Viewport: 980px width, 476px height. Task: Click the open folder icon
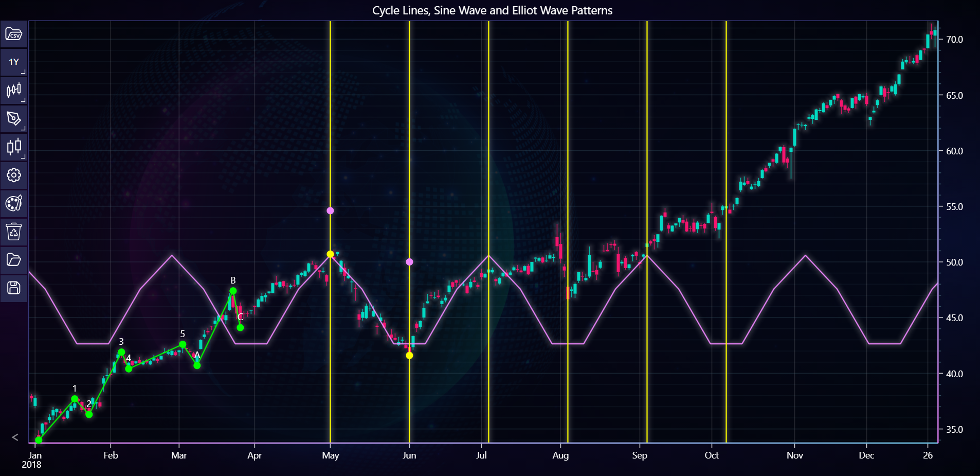14,260
